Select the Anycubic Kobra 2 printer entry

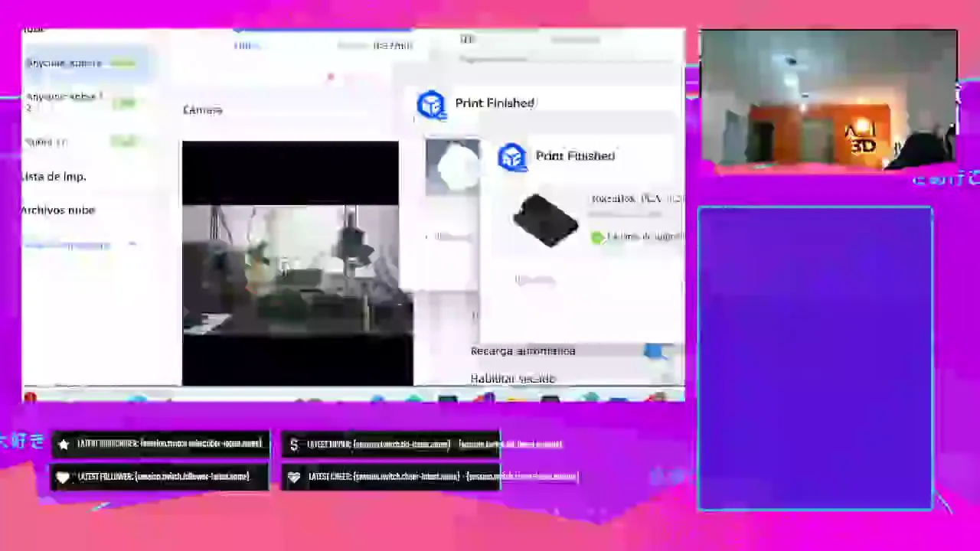click(x=80, y=101)
